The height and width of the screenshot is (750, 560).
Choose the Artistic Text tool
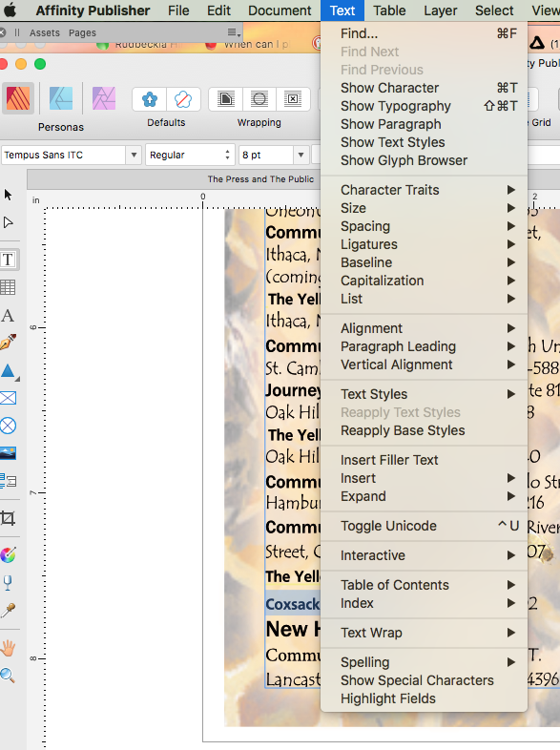(8, 315)
